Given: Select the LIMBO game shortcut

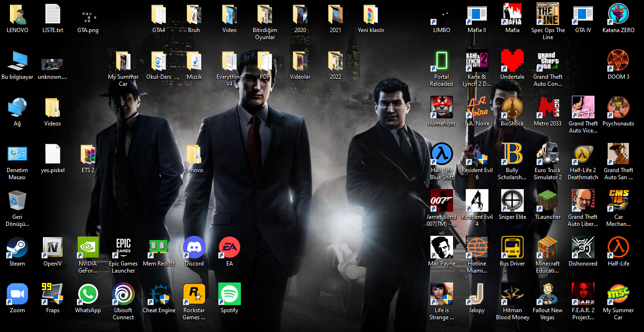Looking at the screenshot, I should click(442, 14).
